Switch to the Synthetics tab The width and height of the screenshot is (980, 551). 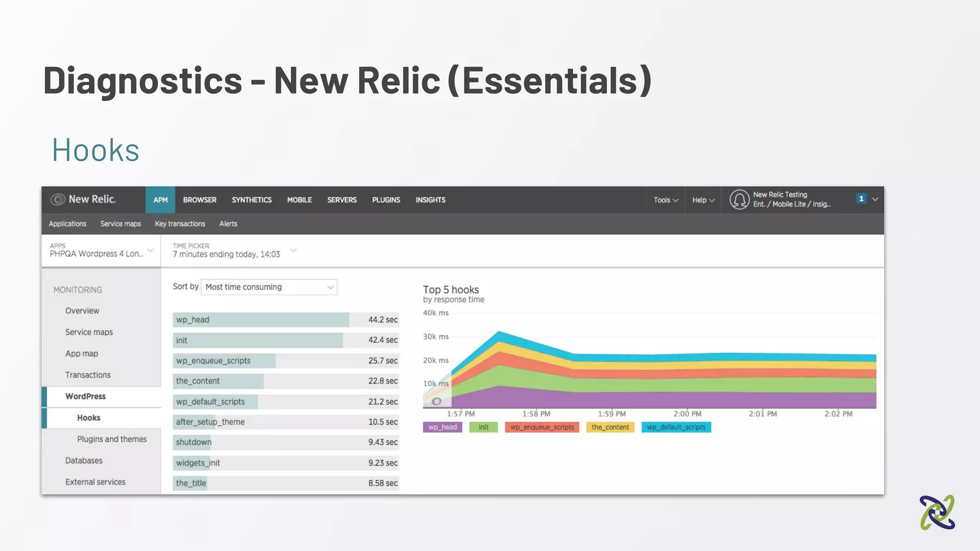pyautogui.click(x=252, y=200)
